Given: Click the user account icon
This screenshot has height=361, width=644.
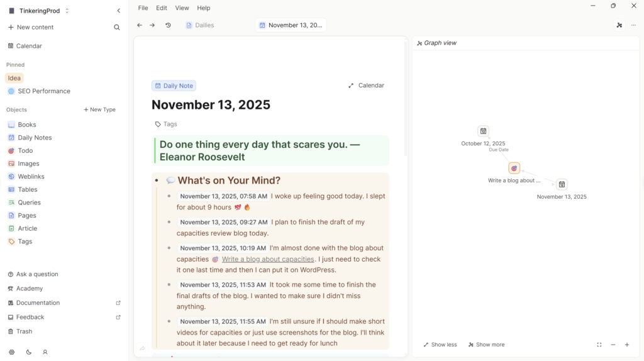Looking at the screenshot, I should click(x=45, y=352).
